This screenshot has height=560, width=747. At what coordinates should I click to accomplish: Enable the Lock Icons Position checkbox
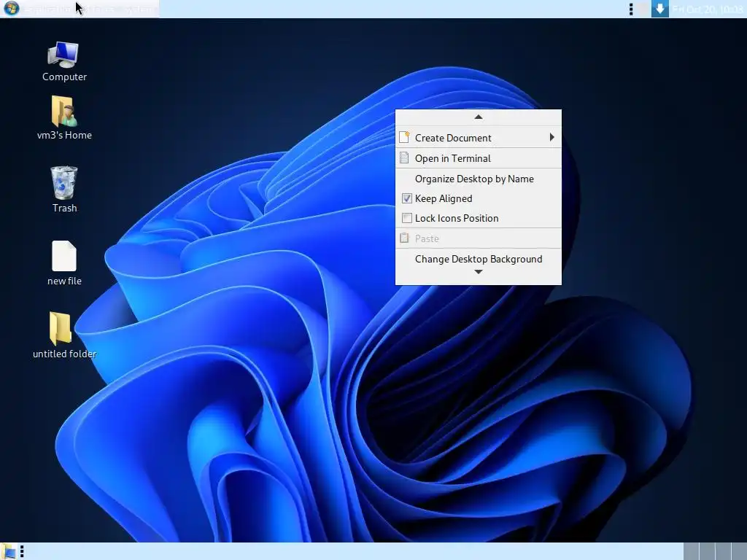407,218
